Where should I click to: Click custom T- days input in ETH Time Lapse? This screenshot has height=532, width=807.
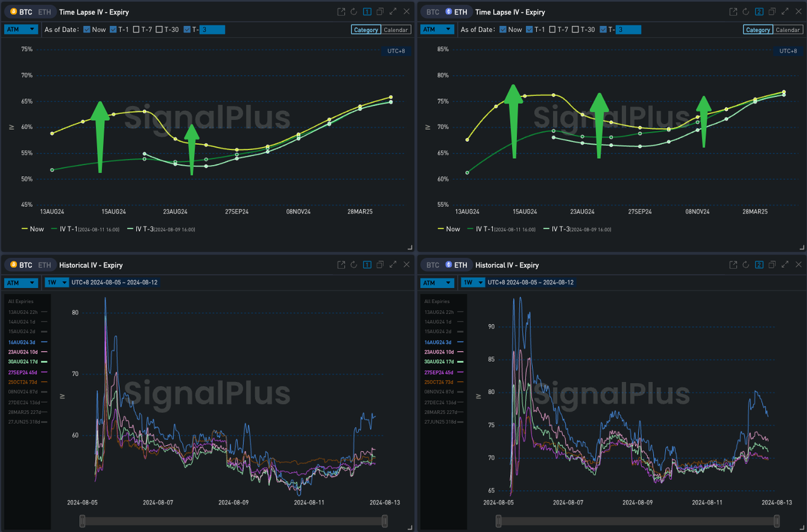pos(628,30)
